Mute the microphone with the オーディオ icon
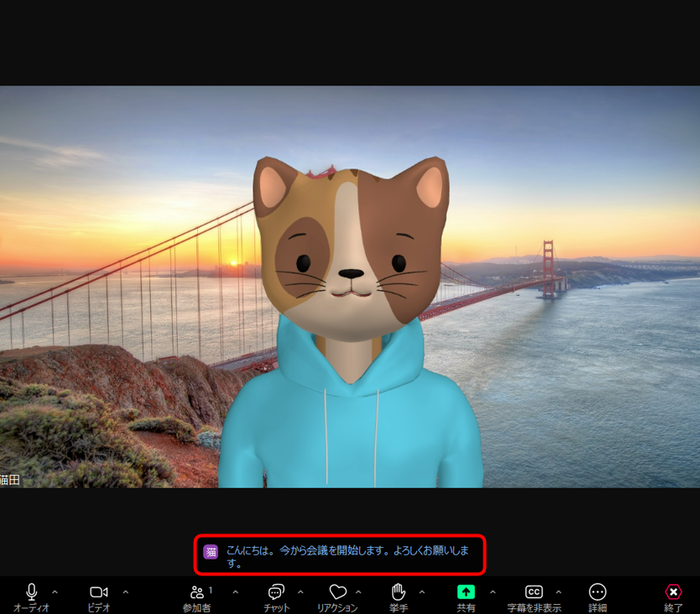 (x=31, y=592)
